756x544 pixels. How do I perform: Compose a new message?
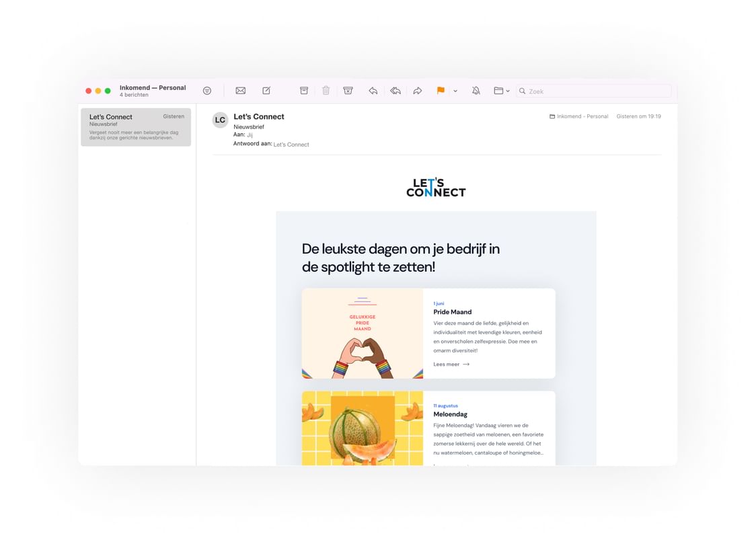266,91
